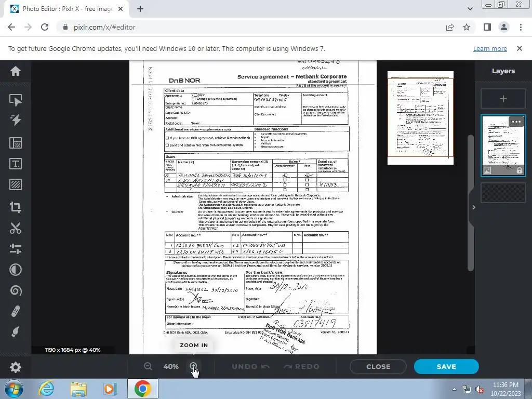Viewport: 532px width, 399px height.
Task: Select the Arrange tool in sidebar
Action: [x=16, y=100]
